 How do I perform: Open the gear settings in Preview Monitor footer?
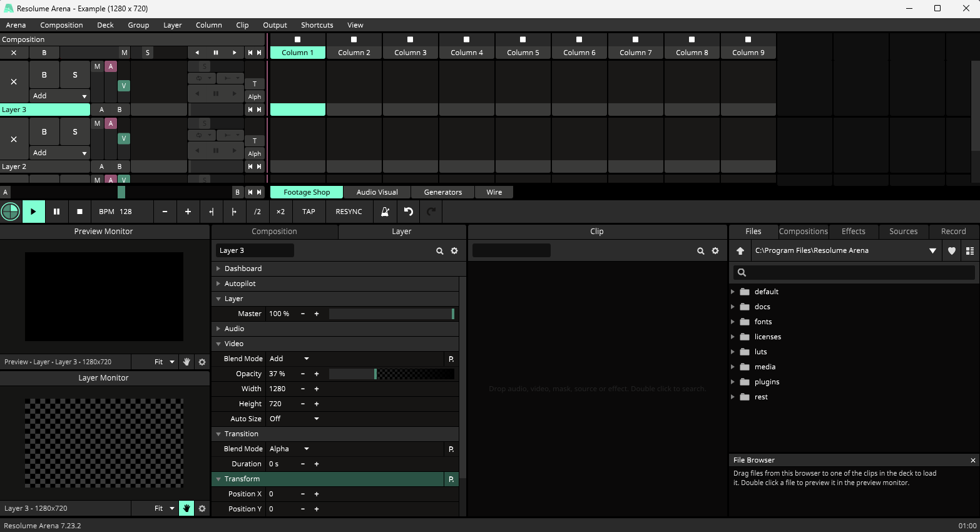(x=202, y=362)
